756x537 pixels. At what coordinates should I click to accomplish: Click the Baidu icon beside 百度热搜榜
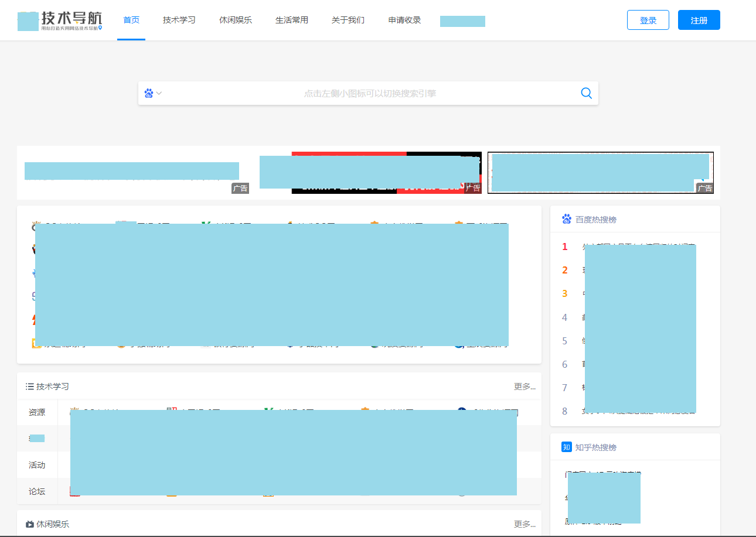[x=567, y=219]
